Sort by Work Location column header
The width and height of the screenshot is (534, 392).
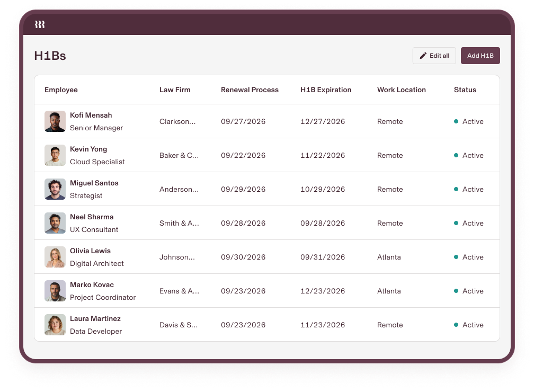[x=401, y=90]
